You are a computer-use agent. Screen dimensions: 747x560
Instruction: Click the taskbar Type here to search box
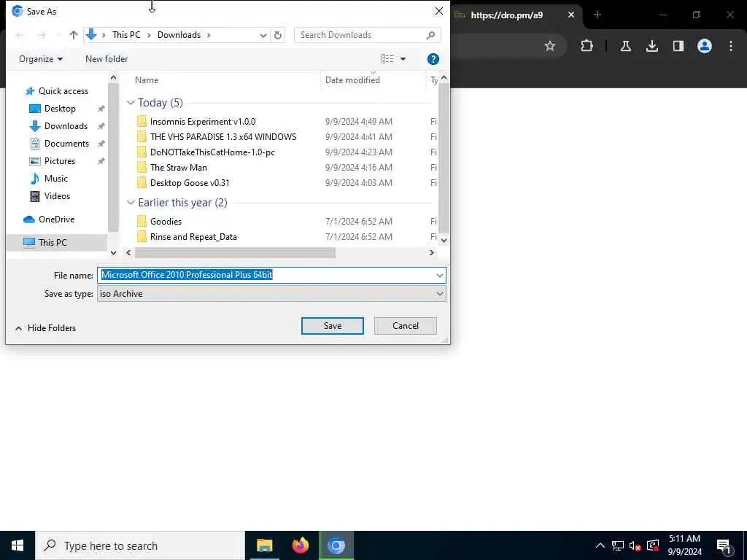pos(140,545)
